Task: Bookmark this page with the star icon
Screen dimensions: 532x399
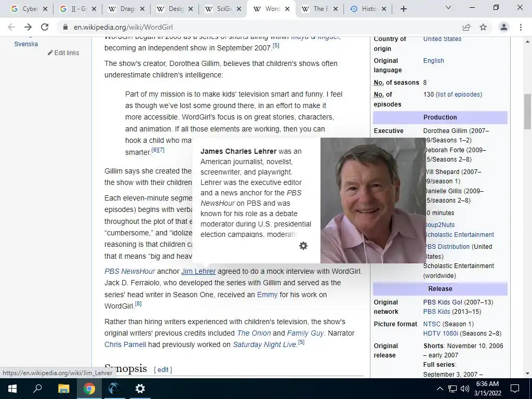Action: tap(483, 27)
